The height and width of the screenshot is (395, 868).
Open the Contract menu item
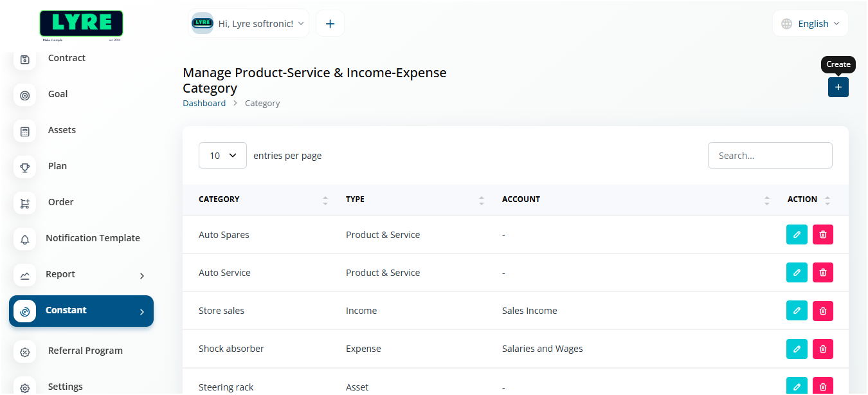66,58
